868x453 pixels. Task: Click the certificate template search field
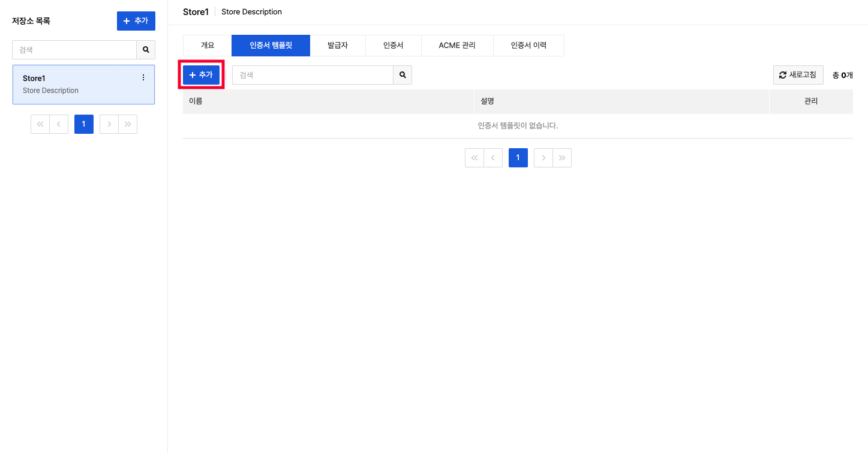pos(313,75)
